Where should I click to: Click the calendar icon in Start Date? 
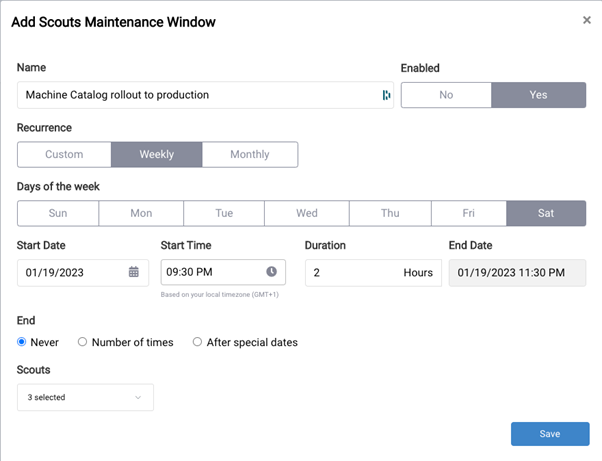pos(134,272)
